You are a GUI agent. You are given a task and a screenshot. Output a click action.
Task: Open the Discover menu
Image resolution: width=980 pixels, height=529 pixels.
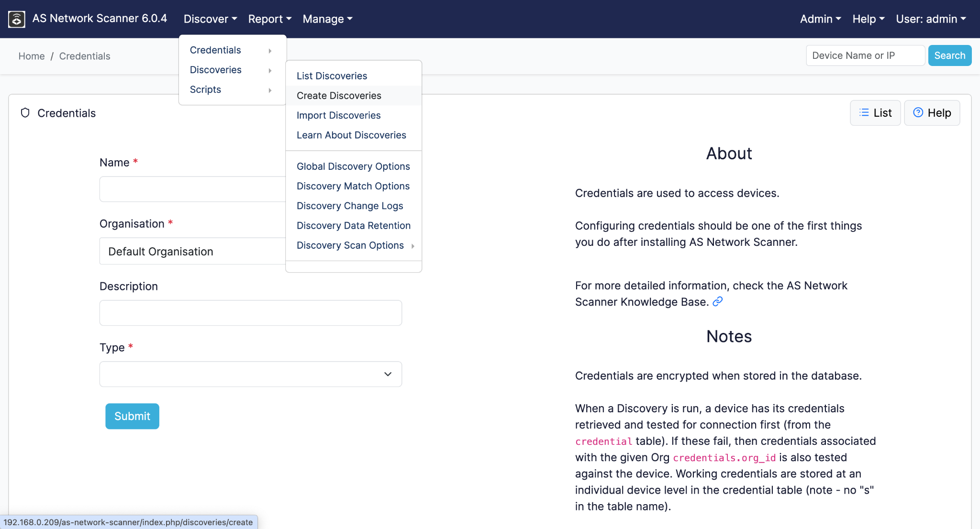click(211, 19)
